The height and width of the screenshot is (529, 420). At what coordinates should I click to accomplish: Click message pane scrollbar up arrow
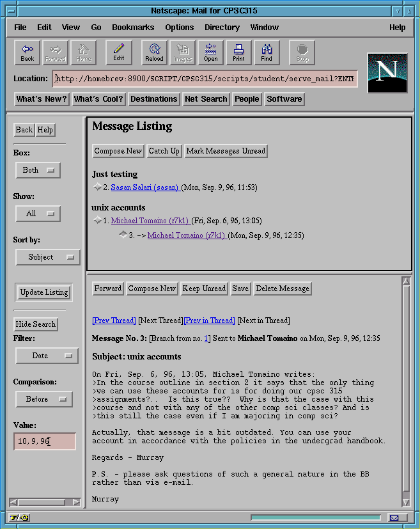click(x=406, y=281)
